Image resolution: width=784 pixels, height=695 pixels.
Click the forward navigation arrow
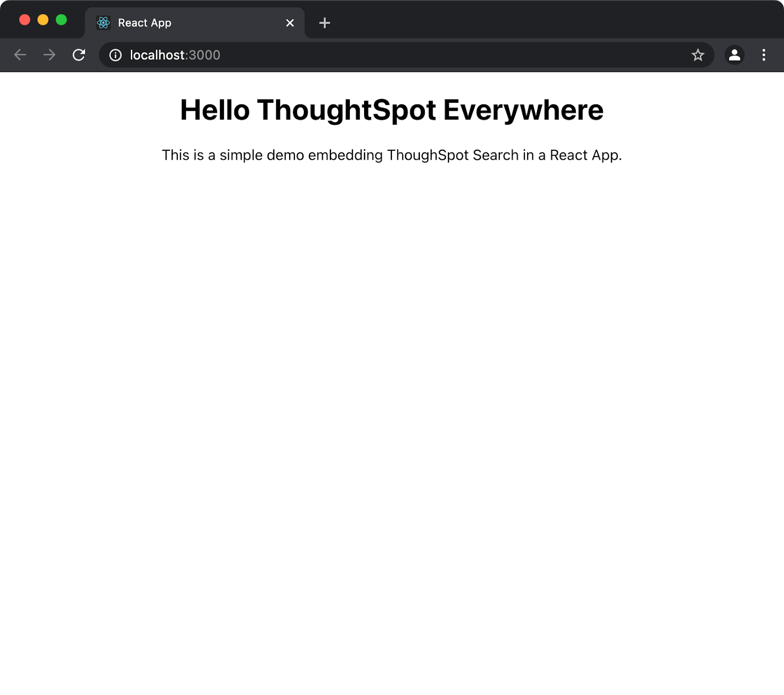point(49,55)
